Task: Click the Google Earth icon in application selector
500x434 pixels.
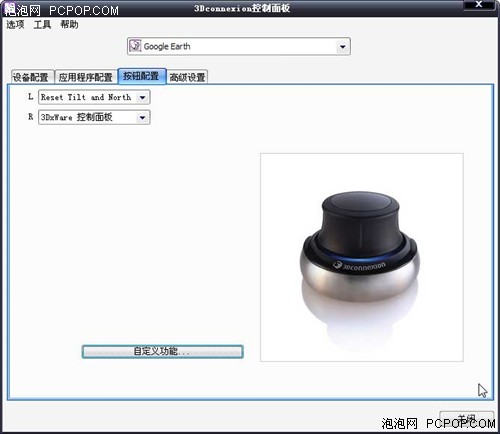Action: [135, 46]
